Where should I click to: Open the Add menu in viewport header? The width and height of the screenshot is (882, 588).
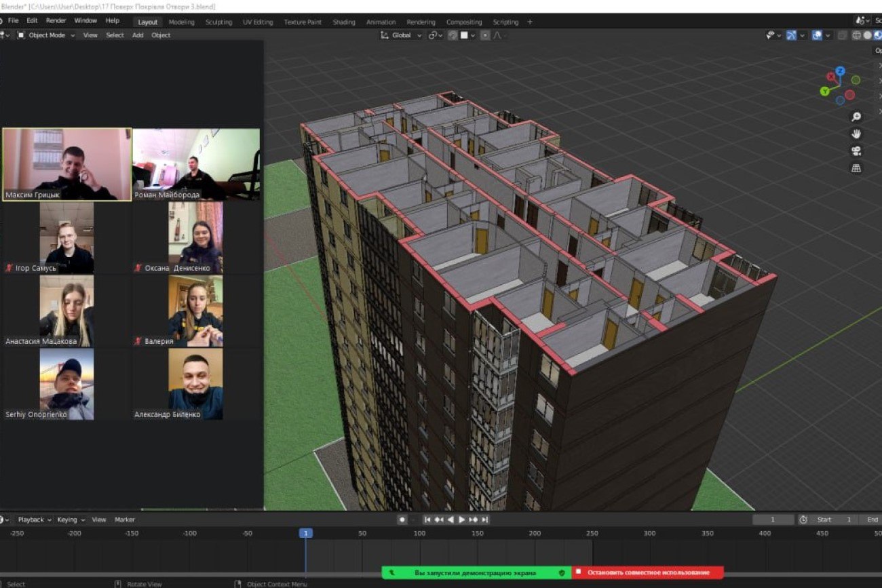point(138,35)
